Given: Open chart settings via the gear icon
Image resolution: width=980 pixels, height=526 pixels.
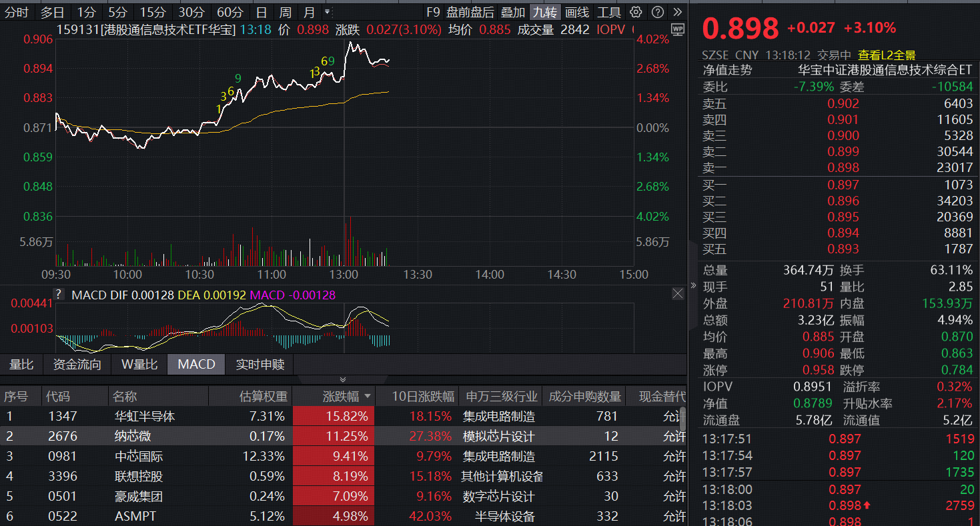Looking at the screenshot, I should [x=635, y=11].
